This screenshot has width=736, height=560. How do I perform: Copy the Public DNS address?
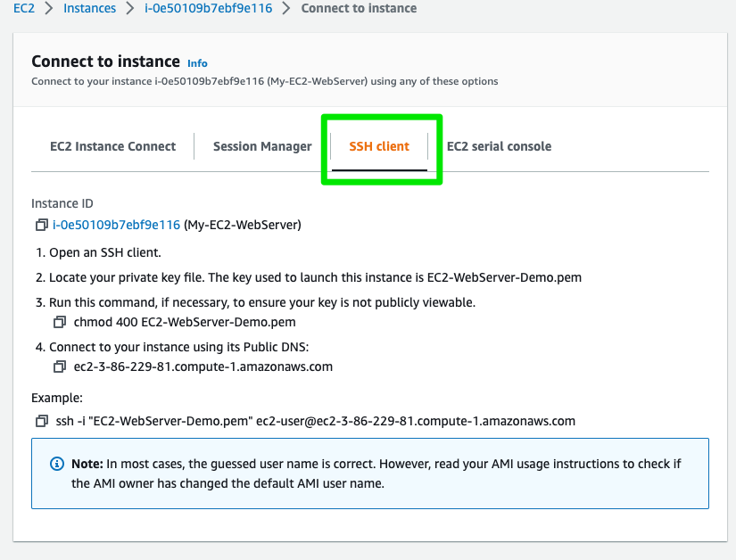click(x=60, y=366)
